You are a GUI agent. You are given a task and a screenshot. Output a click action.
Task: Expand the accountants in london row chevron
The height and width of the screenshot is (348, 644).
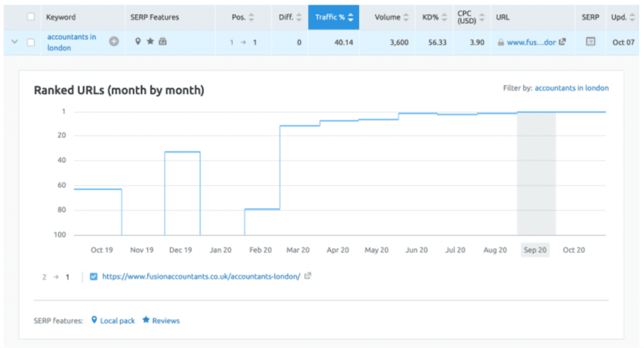click(15, 42)
